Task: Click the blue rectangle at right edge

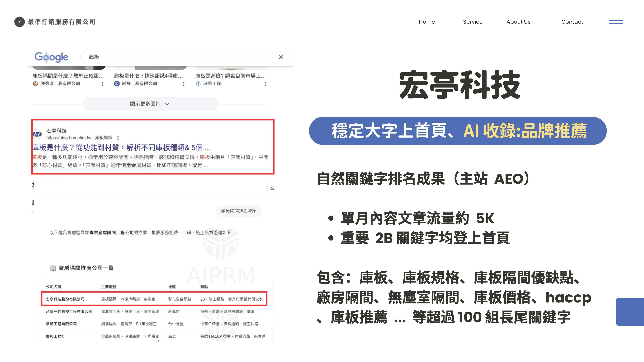Action: (x=630, y=311)
